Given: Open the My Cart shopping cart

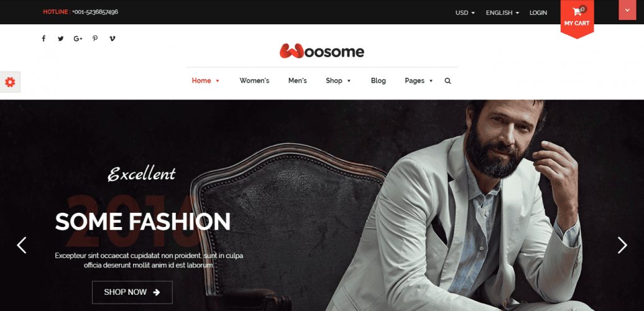Looking at the screenshot, I should (577, 17).
